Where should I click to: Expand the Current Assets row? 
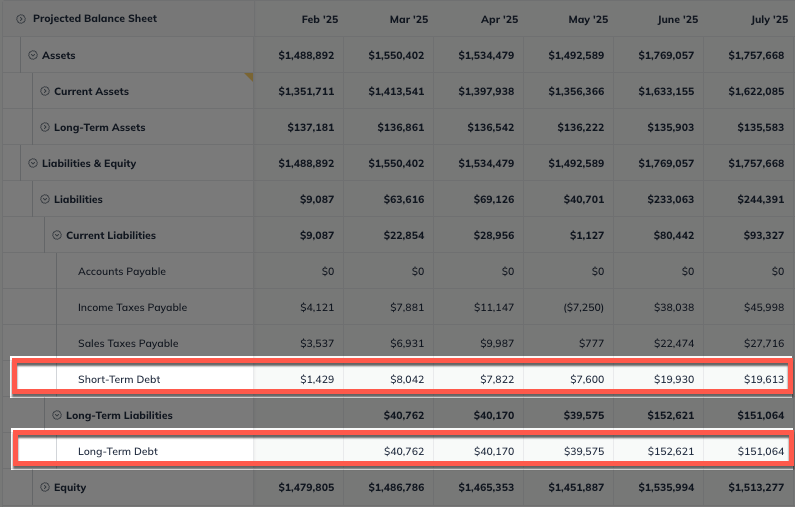click(x=45, y=91)
